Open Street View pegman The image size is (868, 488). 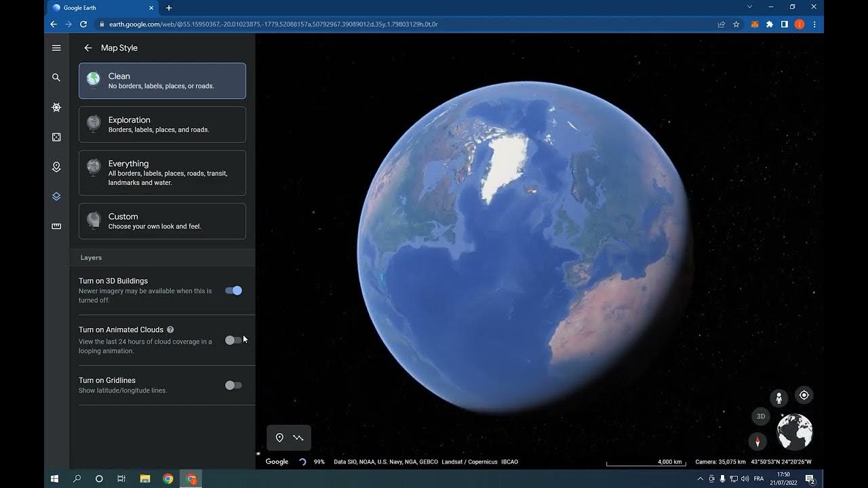pyautogui.click(x=778, y=399)
